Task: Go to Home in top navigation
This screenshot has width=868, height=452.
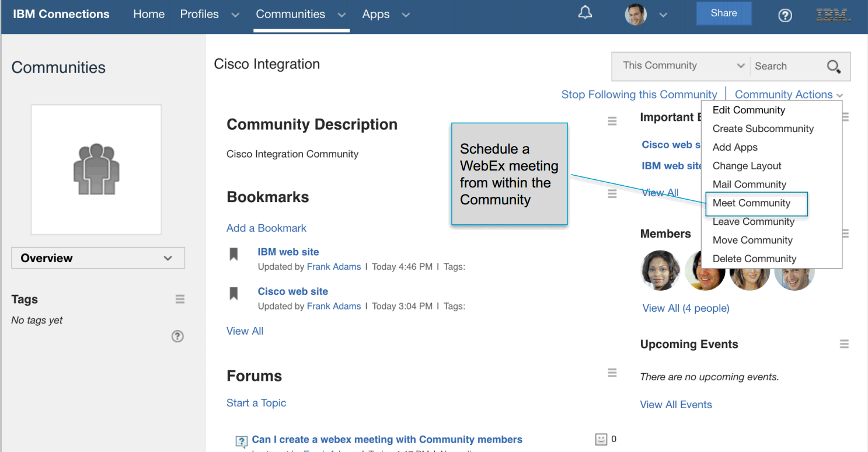Action: tap(149, 14)
